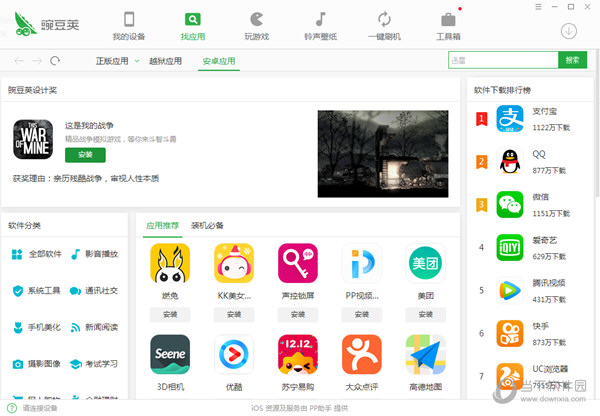The image size is (600, 416).
Task: Select 系统工具 category
Action: tap(37, 290)
